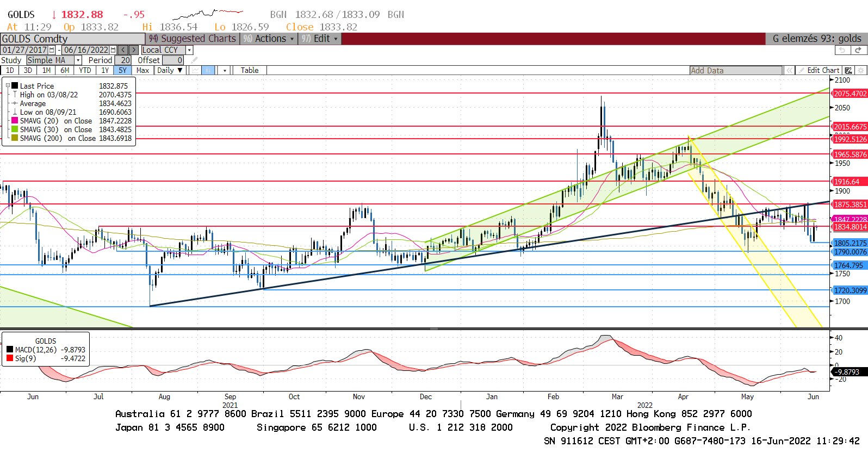Click the G elemzés 93: golds label
868x459 pixels.
816,39
